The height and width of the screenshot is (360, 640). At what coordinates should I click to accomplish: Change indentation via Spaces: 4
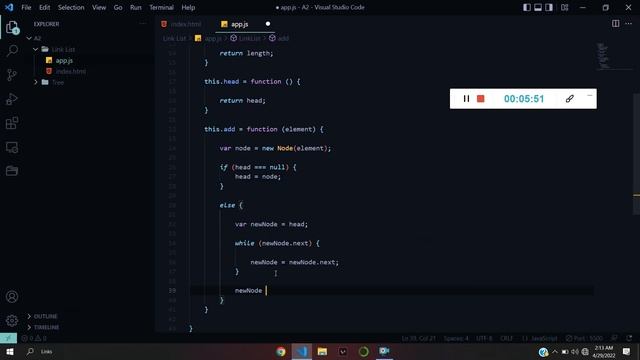pyautogui.click(x=456, y=338)
